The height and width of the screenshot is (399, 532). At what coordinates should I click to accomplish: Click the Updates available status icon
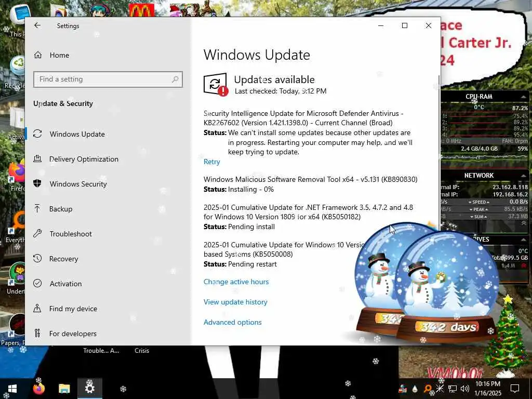(216, 85)
